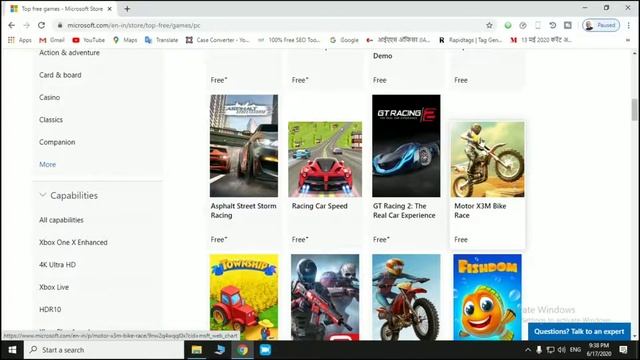Open the motocross rider thumbnail beside Fishdom
Viewport: 640px width, 360px height.
[406, 297]
